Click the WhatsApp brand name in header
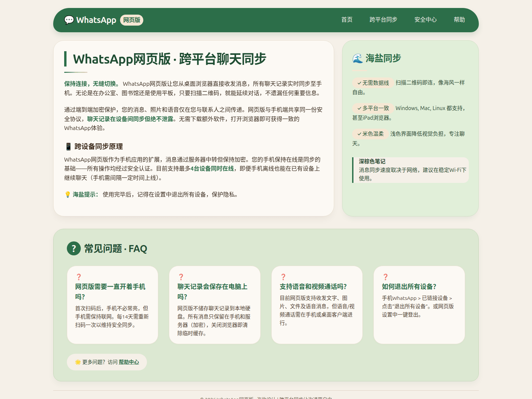 96,20
